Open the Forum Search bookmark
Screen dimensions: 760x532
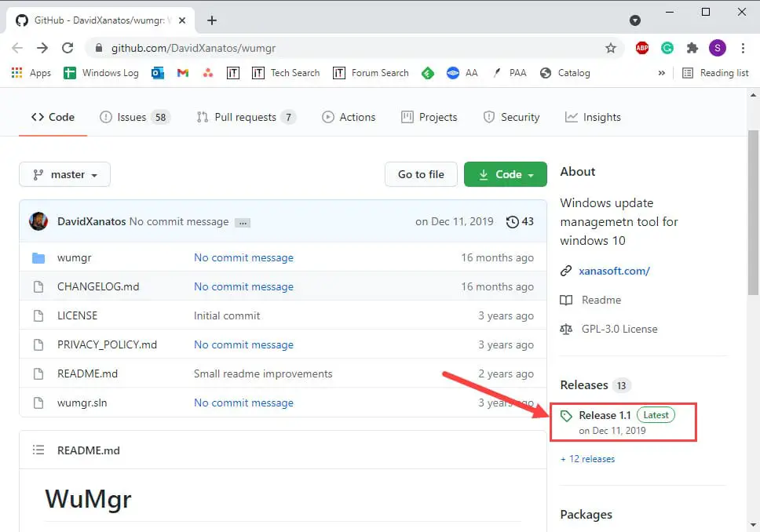tap(371, 73)
